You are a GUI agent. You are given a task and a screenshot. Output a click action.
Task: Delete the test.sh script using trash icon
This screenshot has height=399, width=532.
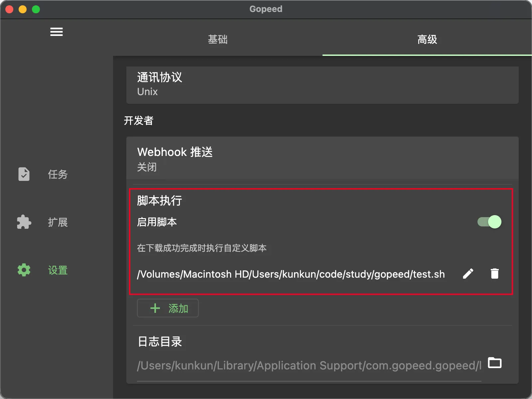pos(495,274)
